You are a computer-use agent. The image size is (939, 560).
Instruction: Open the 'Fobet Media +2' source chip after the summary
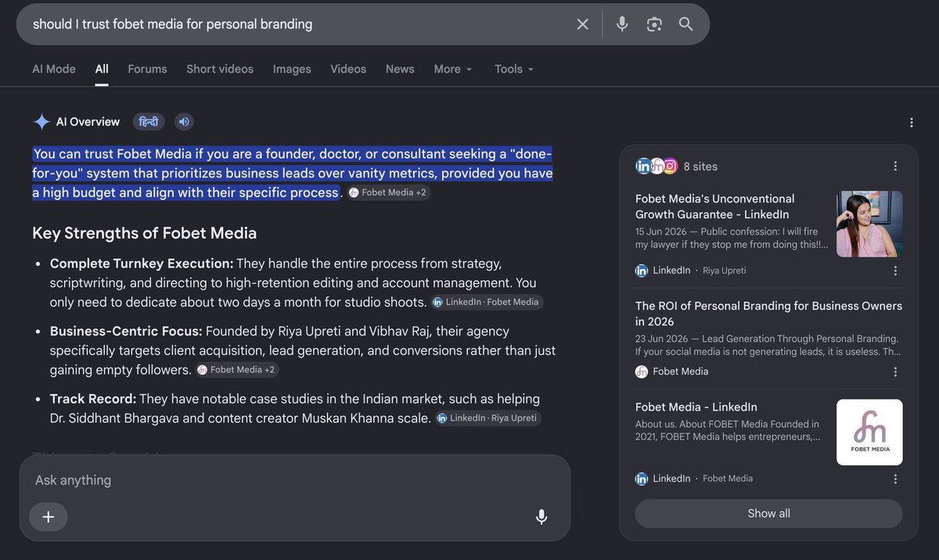388,192
